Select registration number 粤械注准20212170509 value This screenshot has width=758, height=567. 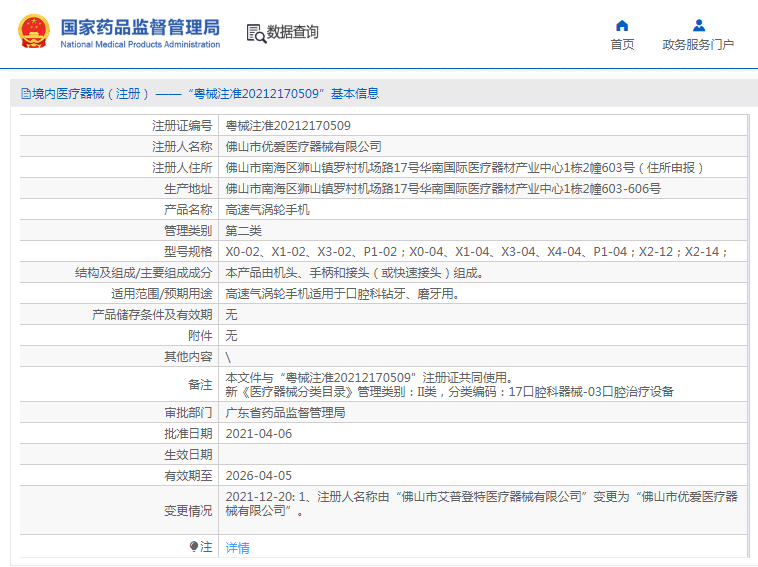(x=288, y=126)
